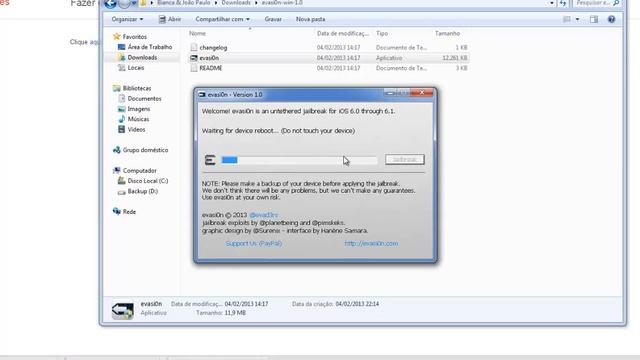Image resolution: width=640 pixels, height=360 pixels.
Task: Click the 12.261 KB size cell
Action: [455, 58]
